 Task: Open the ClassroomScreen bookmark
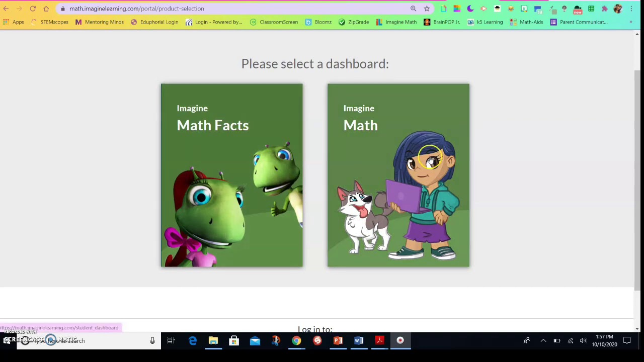point(274,22)
